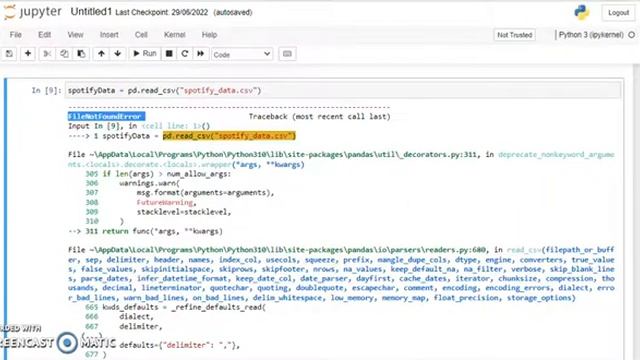Insert a cell below with plus icon
This screenshot has height=360, width=640.
coord(28,54)
